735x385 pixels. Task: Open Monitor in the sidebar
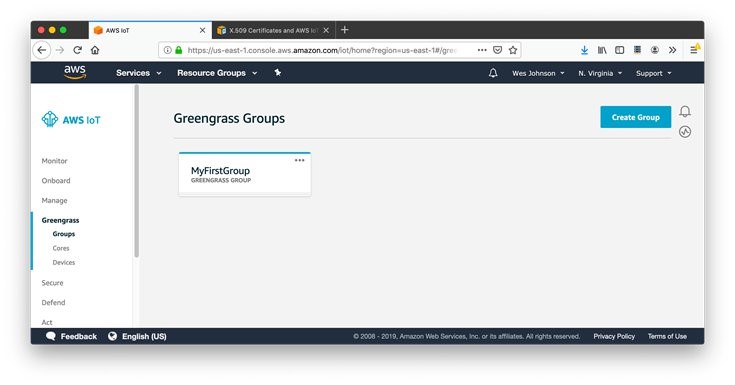pyautogui.click(x=54, y=161)
